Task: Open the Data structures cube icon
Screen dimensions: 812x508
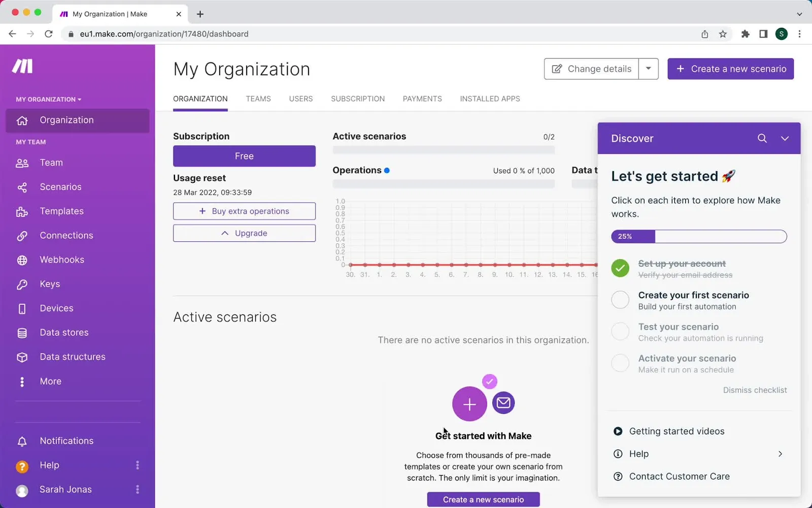Action: (x=22, y=357)
